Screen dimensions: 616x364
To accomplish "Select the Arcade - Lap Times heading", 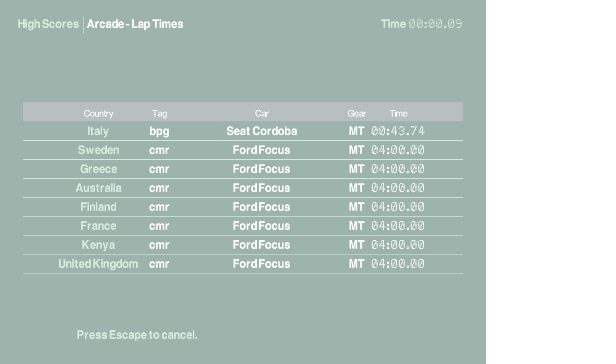I will (x=135, y=24).
